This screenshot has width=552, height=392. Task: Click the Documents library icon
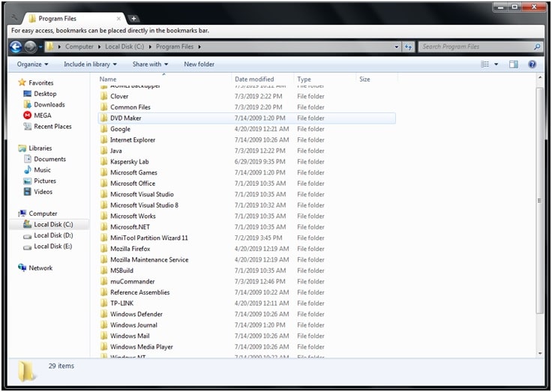[27, 159]
